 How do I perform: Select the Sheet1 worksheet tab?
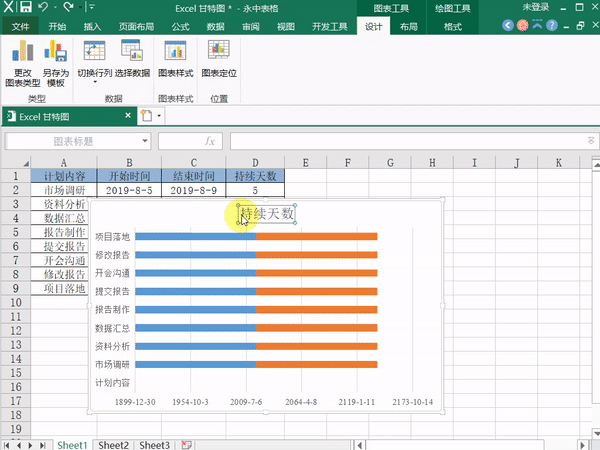(x=72, y=445)
